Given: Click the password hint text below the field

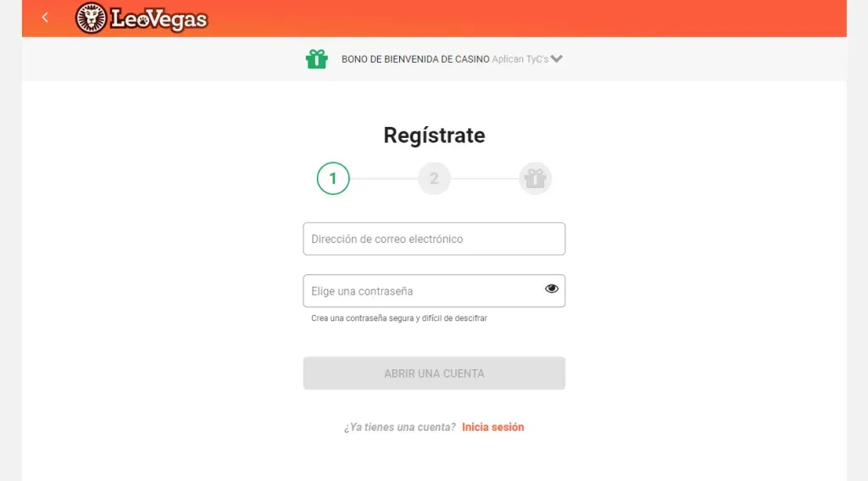Looking at the screenshot, I should [x=399, y=319].
